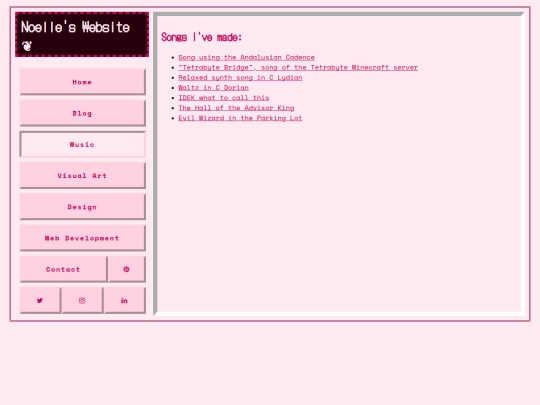The image size is (540, 405).
Task: Navigate to Visual Art
Action: click(x=83, y=176)
